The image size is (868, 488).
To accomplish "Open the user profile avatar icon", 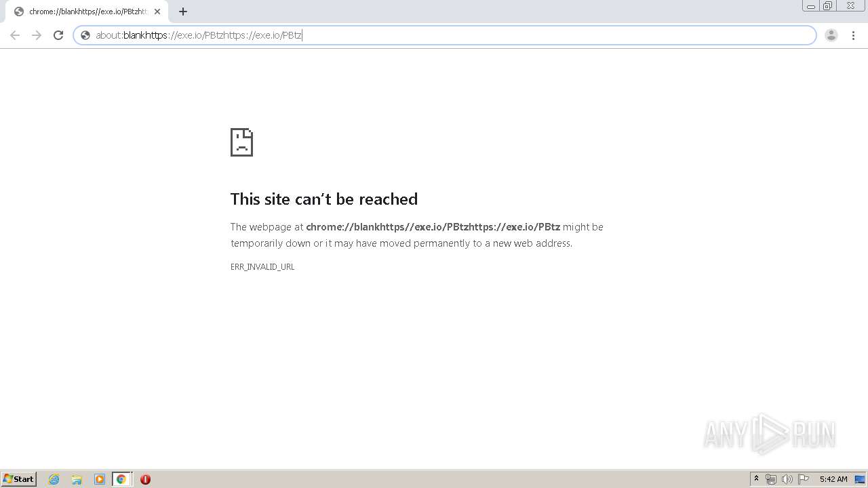I will (831, 35).
